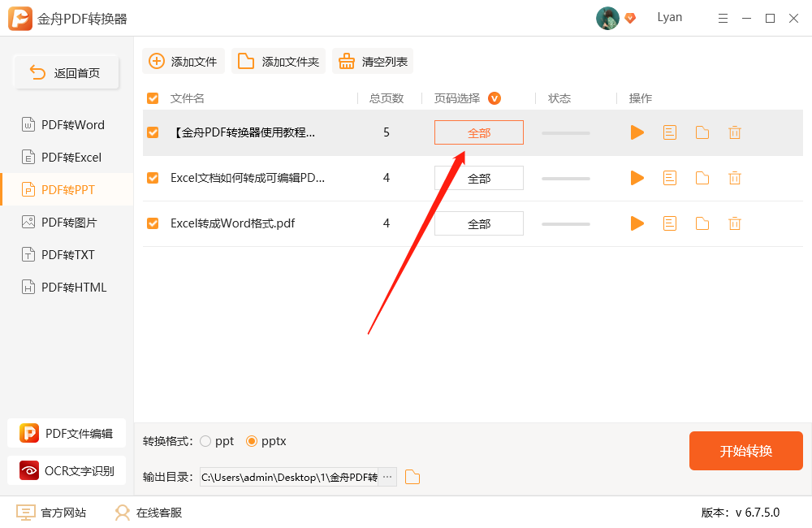
Task: Click the username Lyan
Action: (x=670, y=18)
